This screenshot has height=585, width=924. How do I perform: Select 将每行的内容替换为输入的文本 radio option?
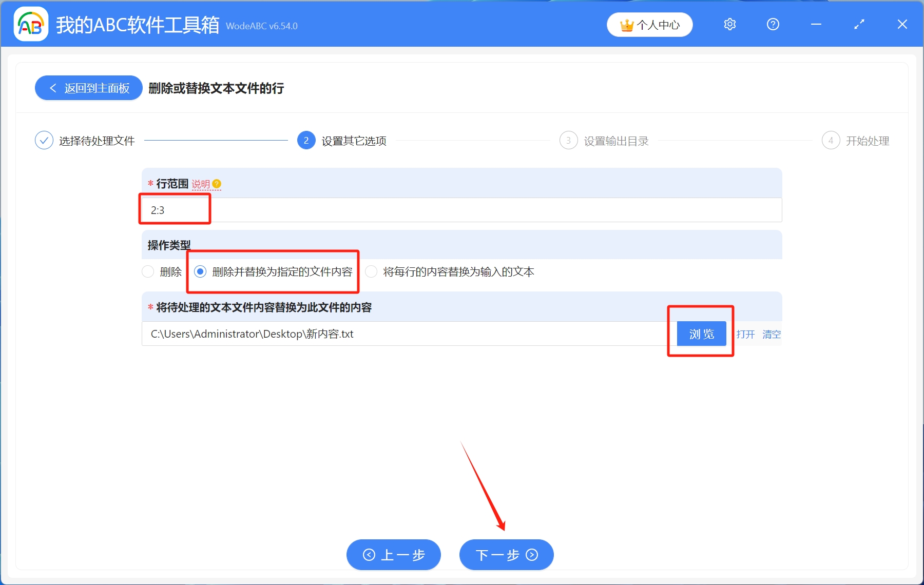tap(371, 271)
